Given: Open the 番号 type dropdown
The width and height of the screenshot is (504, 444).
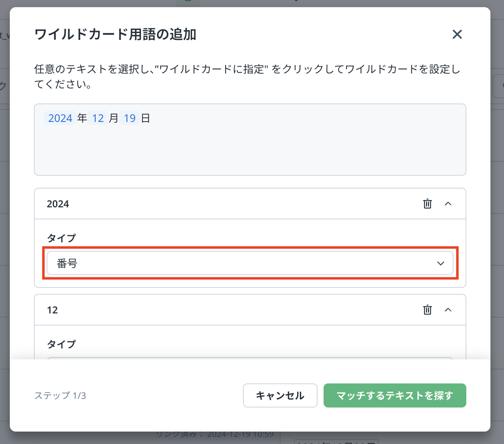Looking at the screenshot, I should (250, 263).
